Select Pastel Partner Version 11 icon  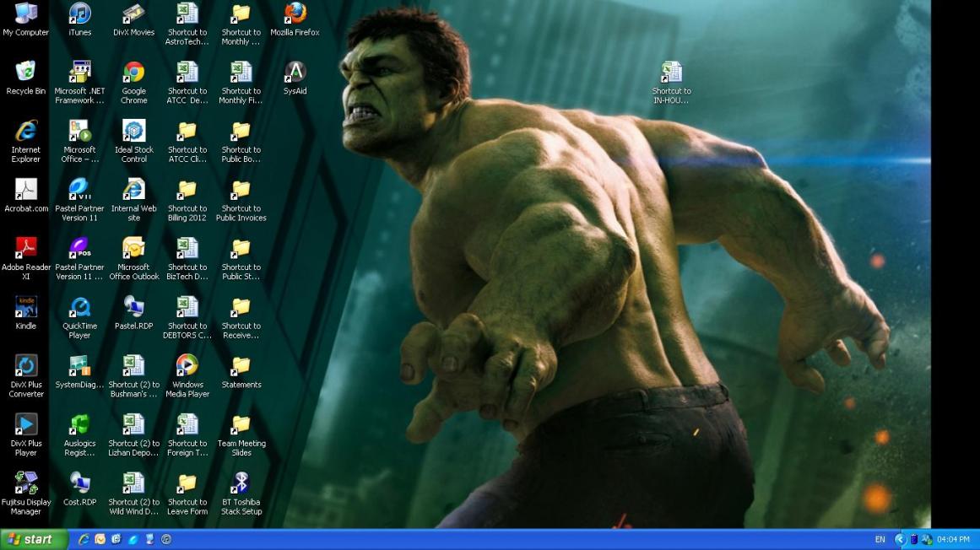[79, 189]
